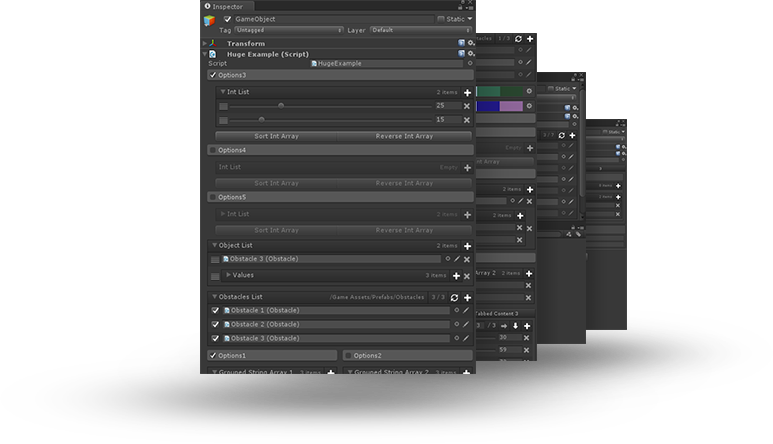773x444 pixels.
Task: Click Sort Int Array under Options4
Action: [276, 183]
